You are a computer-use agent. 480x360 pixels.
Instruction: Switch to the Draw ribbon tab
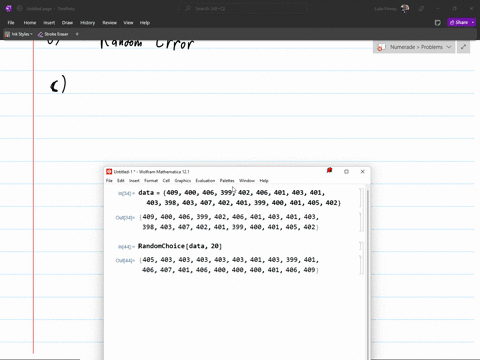click(67, 23)
